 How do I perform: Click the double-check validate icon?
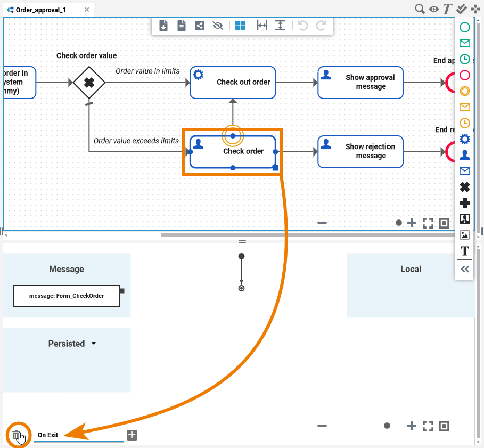tap(462, 9)
